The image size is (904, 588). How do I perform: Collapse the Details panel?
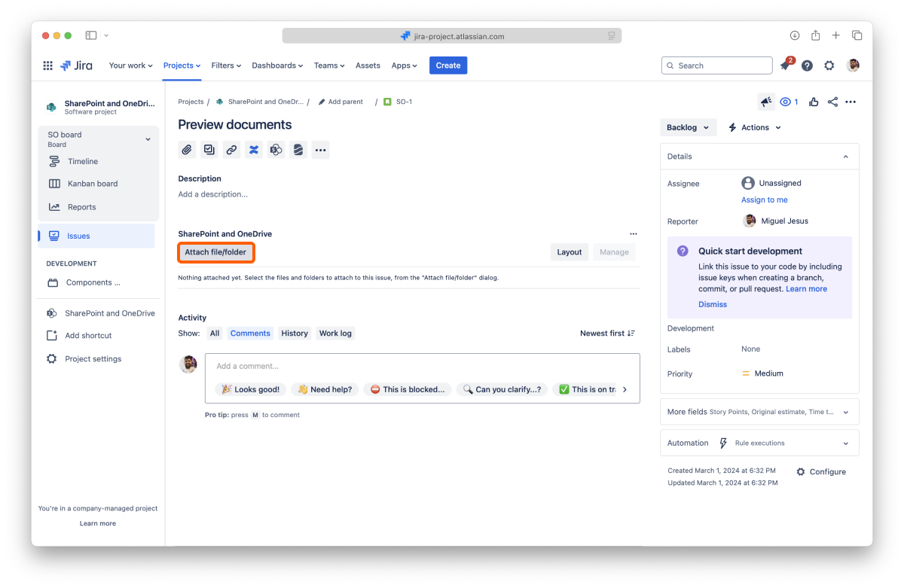[x=845, y=157]
